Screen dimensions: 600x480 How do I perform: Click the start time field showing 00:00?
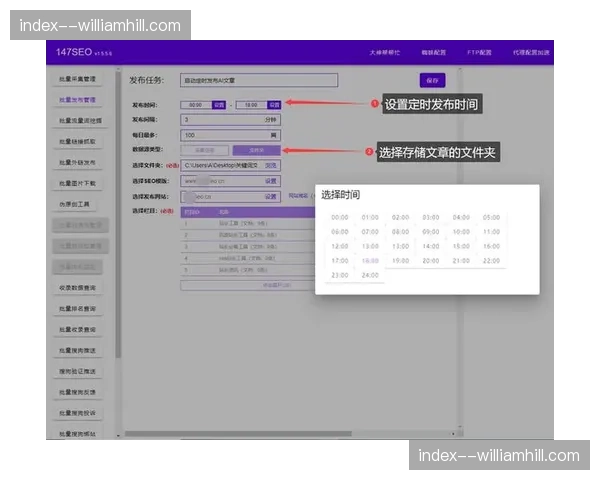coord(196,105)
